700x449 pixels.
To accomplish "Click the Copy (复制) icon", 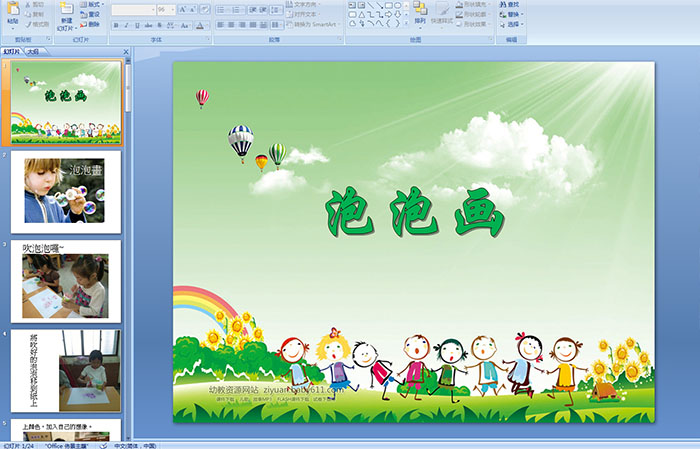I will [29, 14].
